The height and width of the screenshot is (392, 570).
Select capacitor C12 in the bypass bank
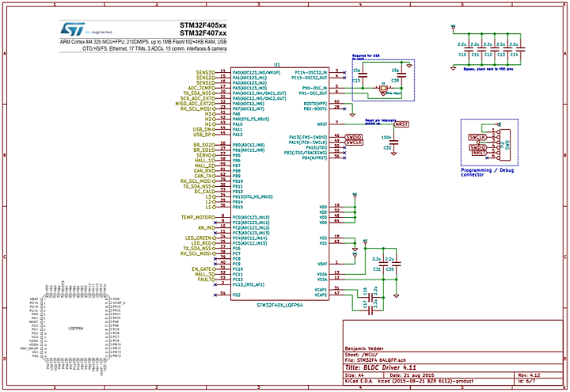coord(495,49)
